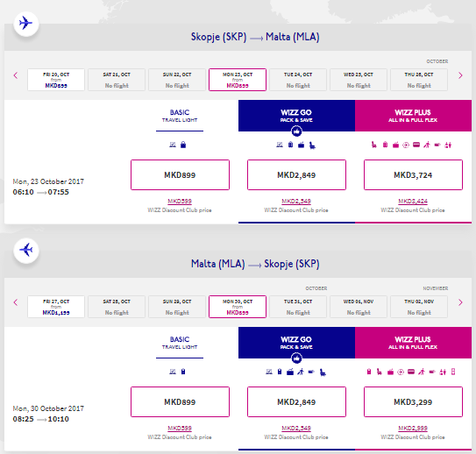The height and width of the screenshot is (454, 476).
Task: Choose outbound Basic fare MKD899
Action: click(180, 174)
